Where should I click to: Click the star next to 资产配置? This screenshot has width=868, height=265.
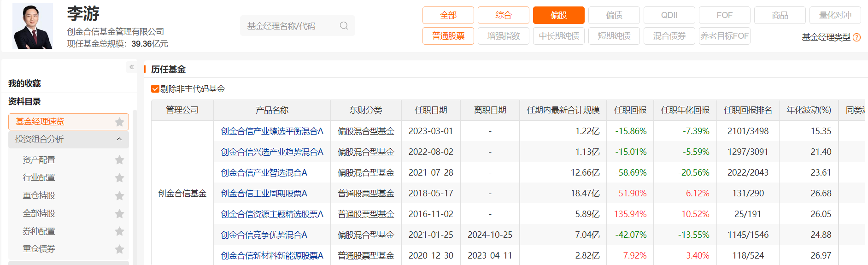[x=119, y=160]
